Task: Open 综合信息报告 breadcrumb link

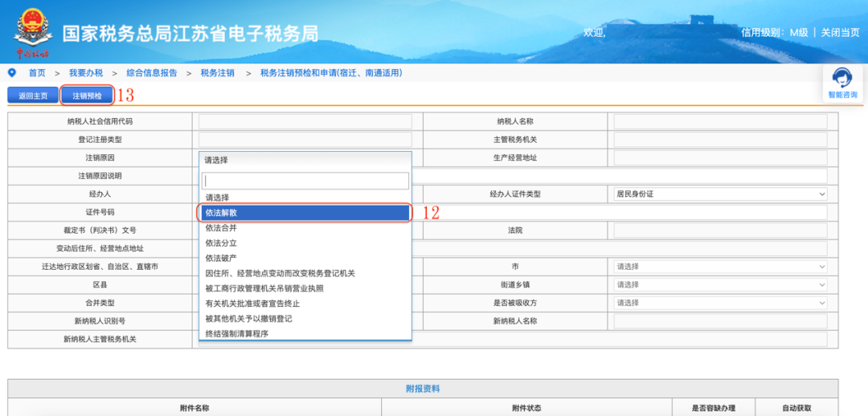Action: [x=152, y=73]
